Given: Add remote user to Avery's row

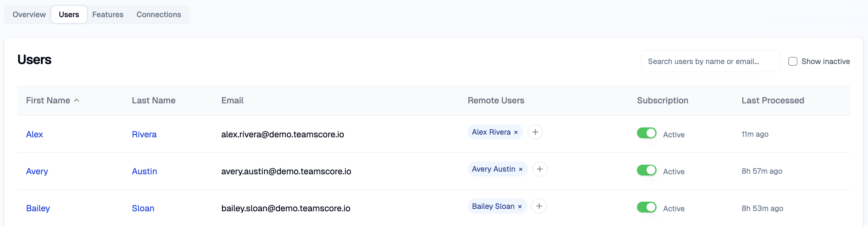Looking at the screenshot, I should tap(539, 169).
